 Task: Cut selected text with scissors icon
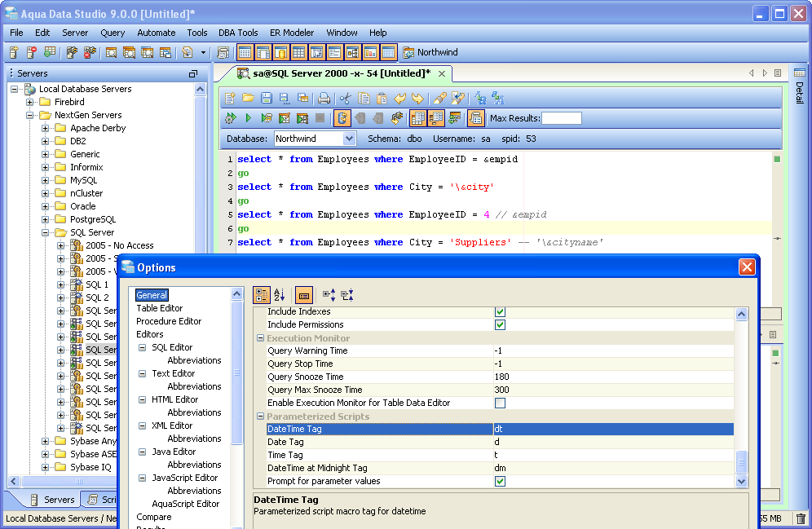tap(346, 98)
